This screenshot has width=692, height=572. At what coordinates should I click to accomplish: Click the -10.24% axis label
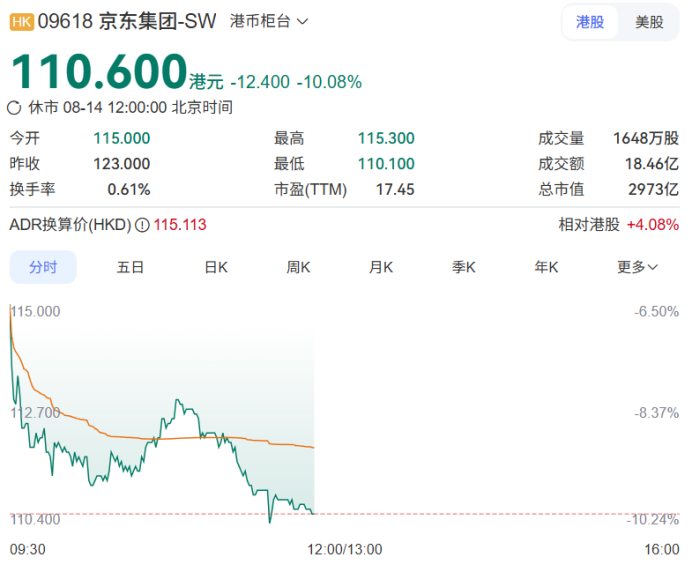(x=653, y=519)
